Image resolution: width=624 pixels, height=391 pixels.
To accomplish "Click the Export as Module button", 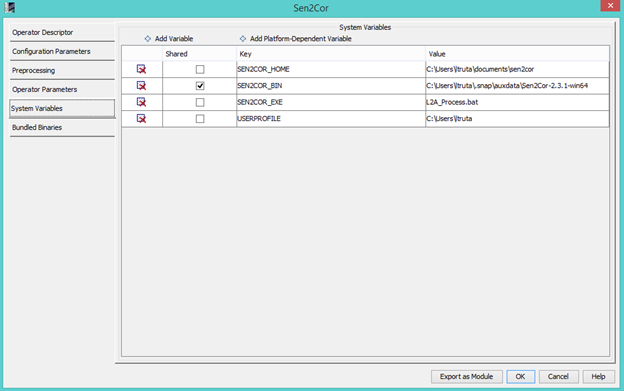I will click(466, 376).
